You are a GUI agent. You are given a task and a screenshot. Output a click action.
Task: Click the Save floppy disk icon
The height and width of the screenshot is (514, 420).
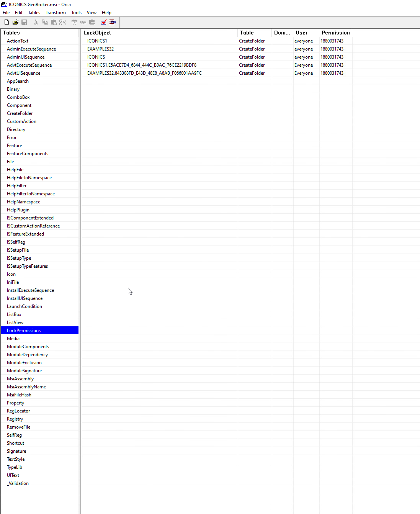24,22
